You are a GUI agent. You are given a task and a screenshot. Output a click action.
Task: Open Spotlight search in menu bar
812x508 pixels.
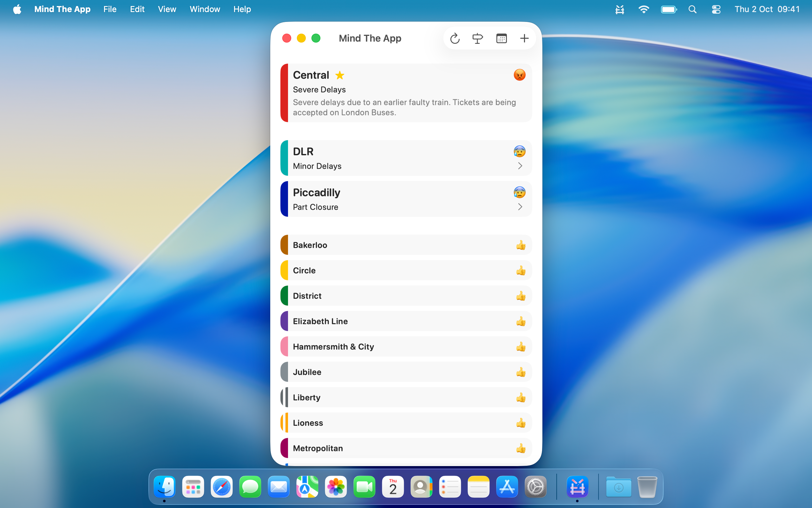click(692, 10)
